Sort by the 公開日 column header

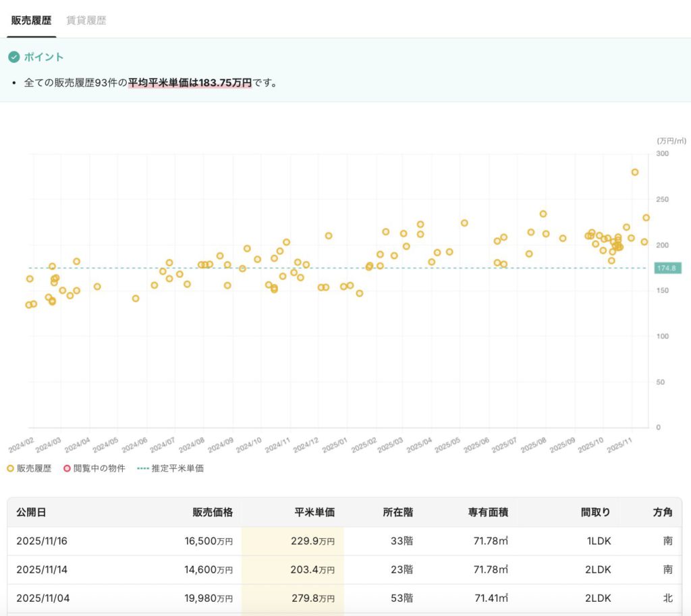click(31, 512)
